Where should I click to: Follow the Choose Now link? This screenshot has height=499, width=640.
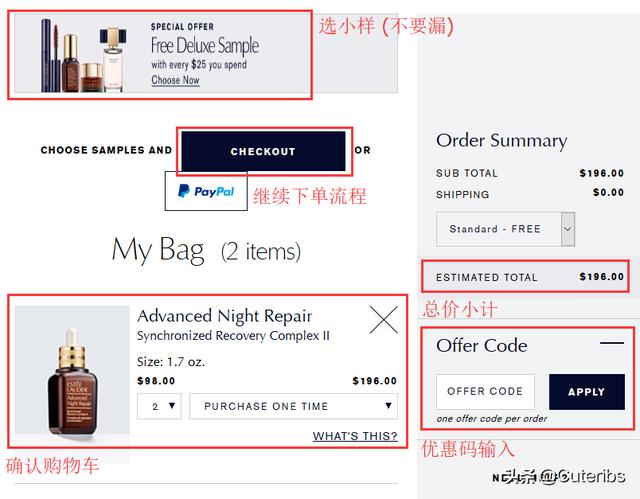click(x=176, y=80)
